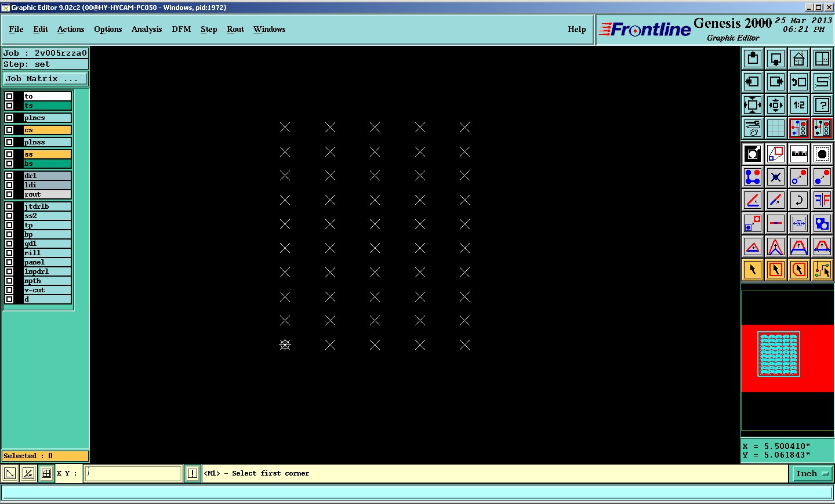
Task: Click the pan up arrow icon
Action: [x=753, y=59]
